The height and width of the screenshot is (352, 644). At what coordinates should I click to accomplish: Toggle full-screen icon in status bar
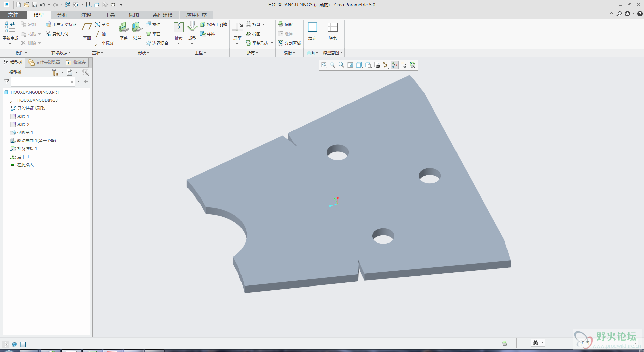(x=23, y=344)
